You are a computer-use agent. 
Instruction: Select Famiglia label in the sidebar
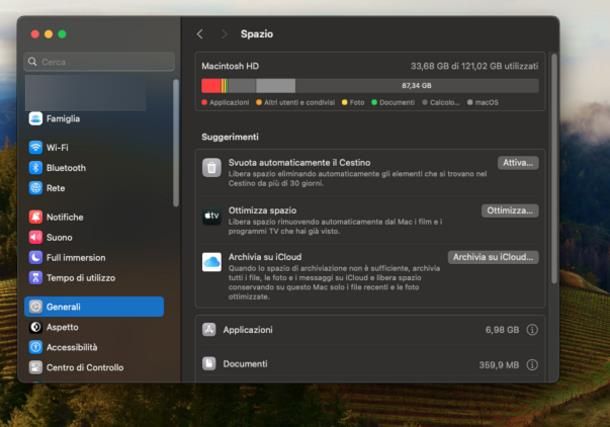pyautogui.click(x=63, y=119)
